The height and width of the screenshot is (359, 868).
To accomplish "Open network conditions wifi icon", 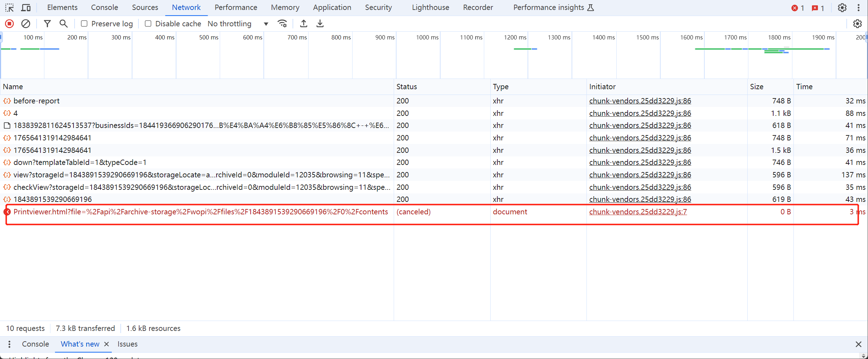I will coord(282,24).
